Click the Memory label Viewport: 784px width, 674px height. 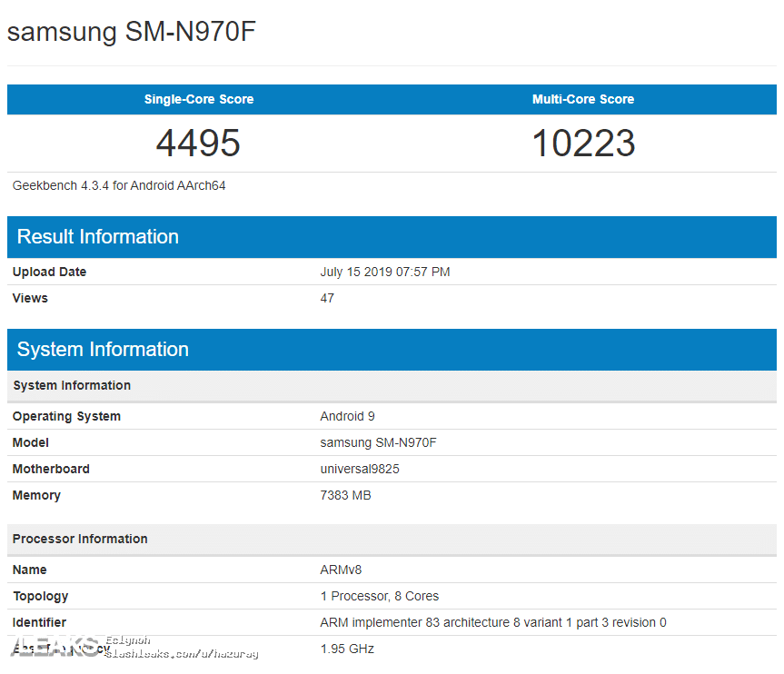pos(36,495)
